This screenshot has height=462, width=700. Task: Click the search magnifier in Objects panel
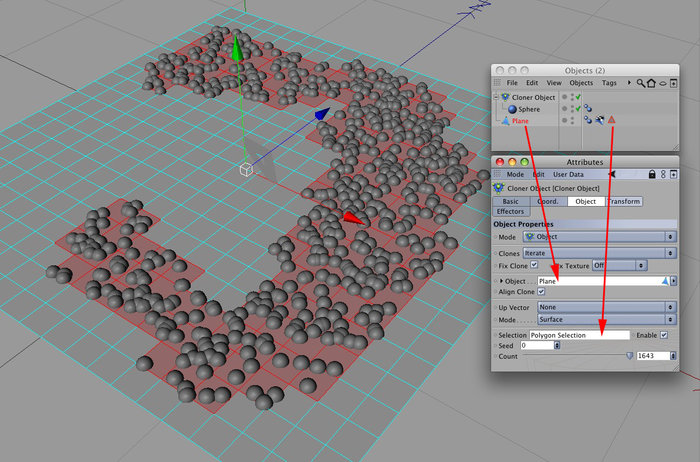click(641, 83)
